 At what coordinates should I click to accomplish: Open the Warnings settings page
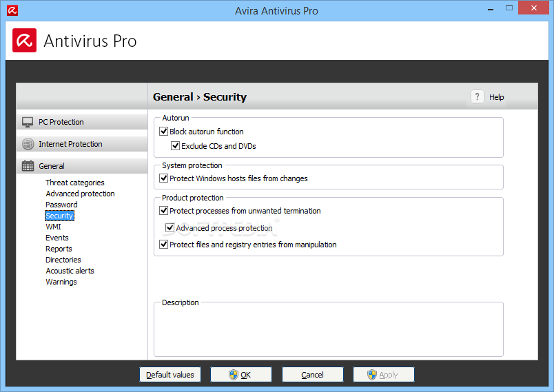tap(61, 282)
